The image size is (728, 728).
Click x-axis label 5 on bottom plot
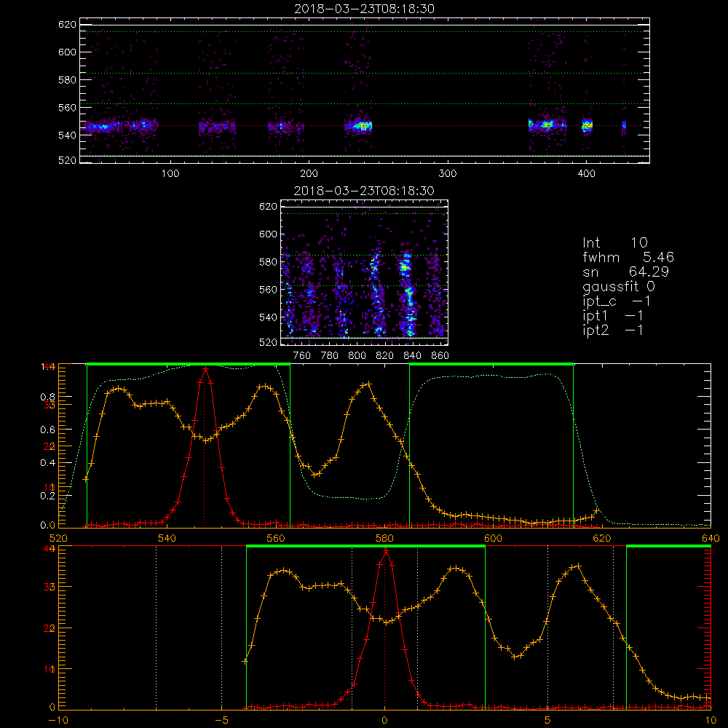[548, 720]
